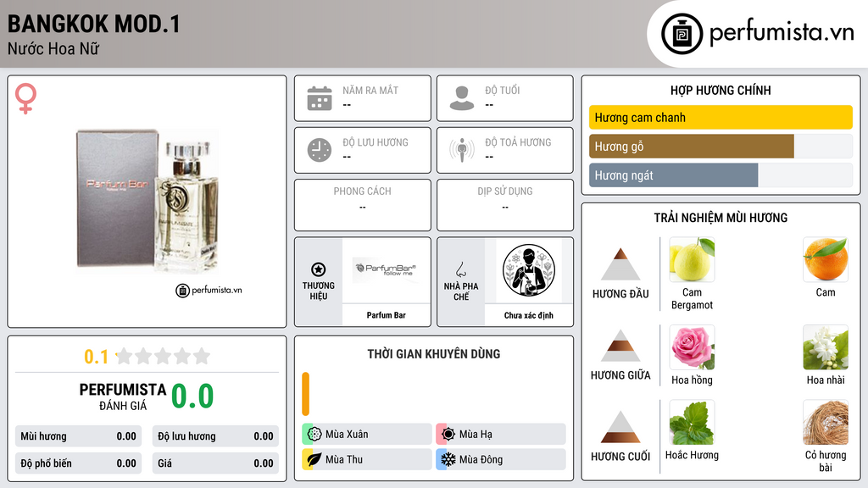Click the person icon for Độ tuổi
The image size is (868, 488).
coord(462,98)
